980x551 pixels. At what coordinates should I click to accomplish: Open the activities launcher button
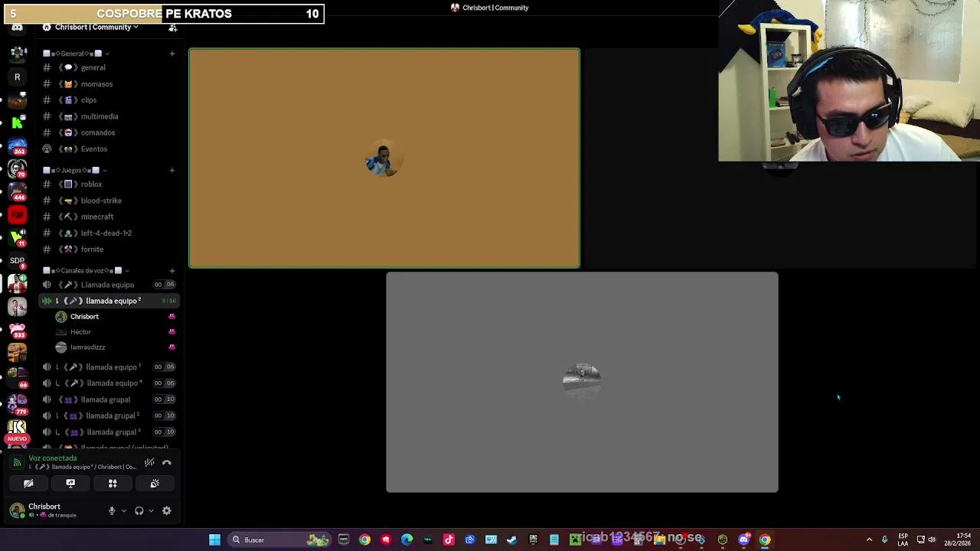point(113,484)
